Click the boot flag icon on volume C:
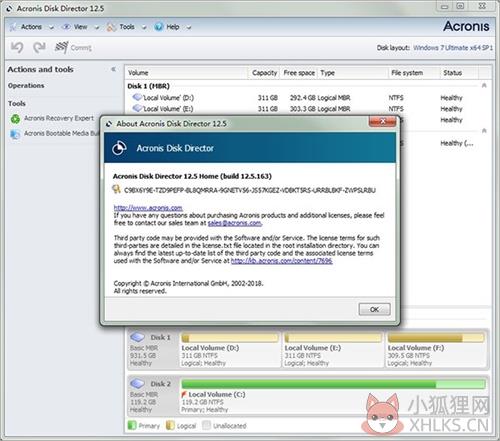Image resolution: width=500 pixels, height=441 pixels. 184,394
